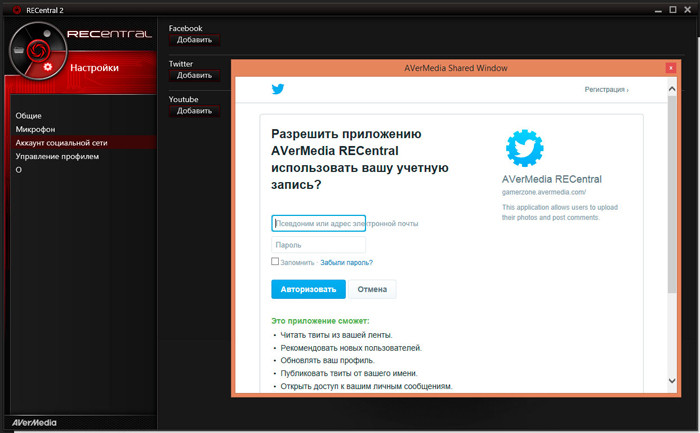
Task: Click the Youtube label
Action: click(183, 99)
